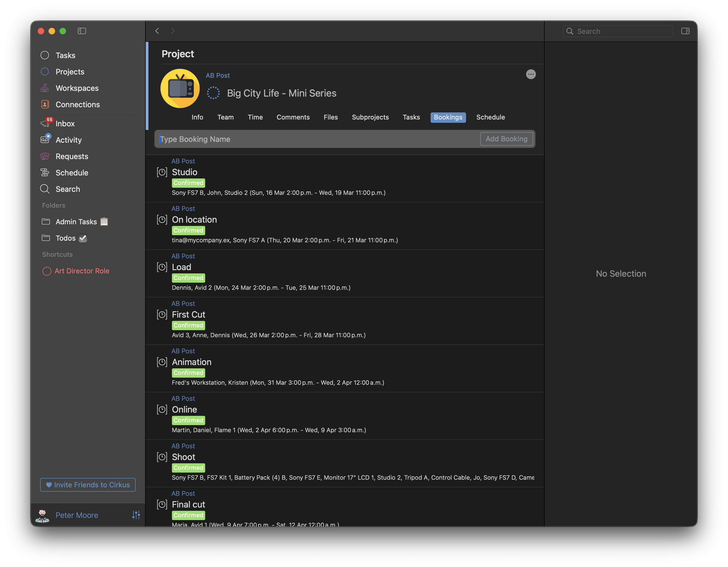Image resolution: width=728 pixels, height=567 pixels.
Task: Navigate back with the left chevron
Action: [157, 31]
